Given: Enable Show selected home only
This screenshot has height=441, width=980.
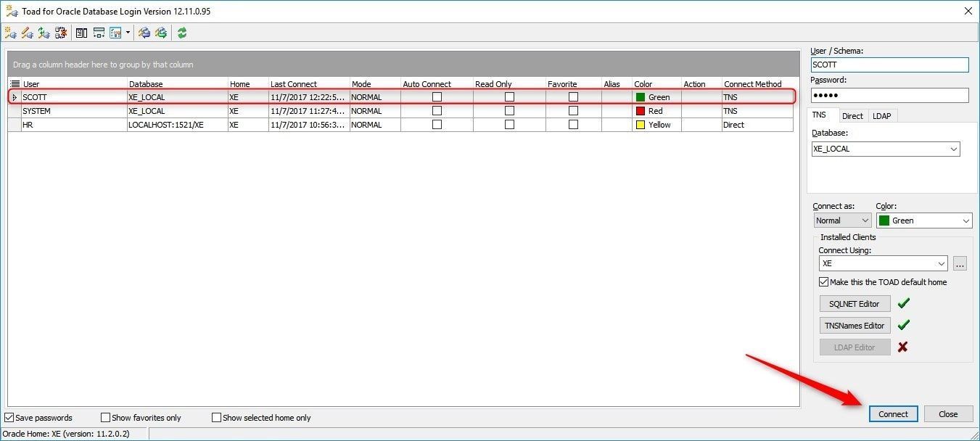Looking at the screenshot, I should (216, 417).
